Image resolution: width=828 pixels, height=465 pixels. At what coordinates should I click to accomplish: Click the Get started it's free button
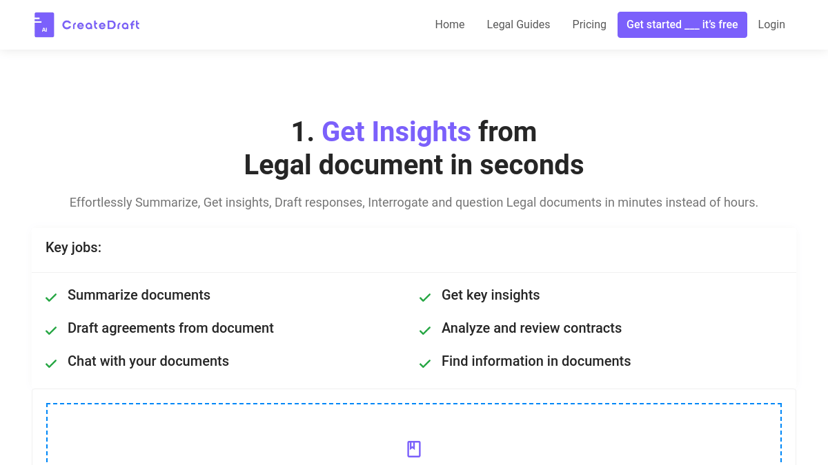click(x=682, y=25)
